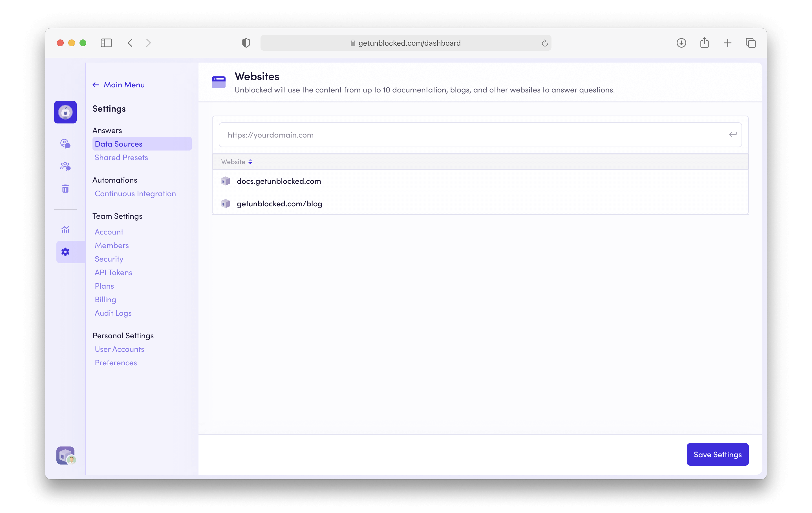
Task: Focus the website URL input field
Action: [x=472, y=135]
